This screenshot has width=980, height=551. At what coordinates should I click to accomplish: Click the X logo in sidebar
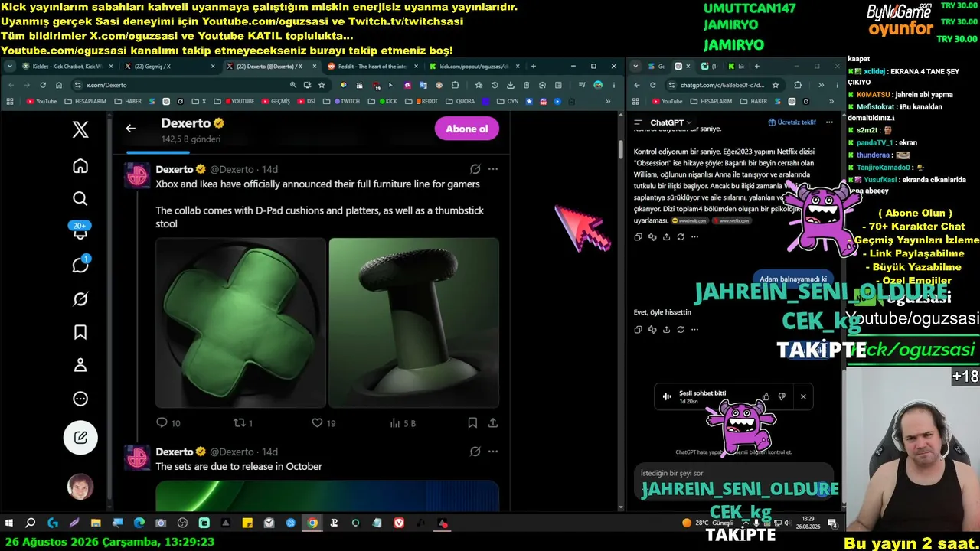[80, 129]
